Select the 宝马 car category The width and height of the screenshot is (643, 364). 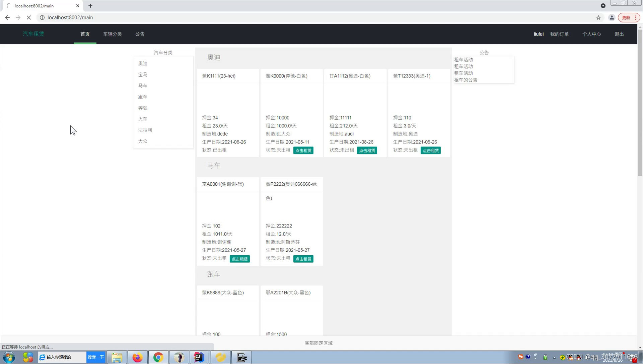click(143, 75)
